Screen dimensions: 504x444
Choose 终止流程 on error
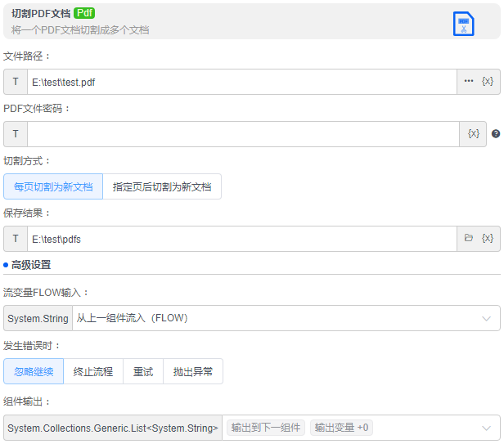coord(93,371)
